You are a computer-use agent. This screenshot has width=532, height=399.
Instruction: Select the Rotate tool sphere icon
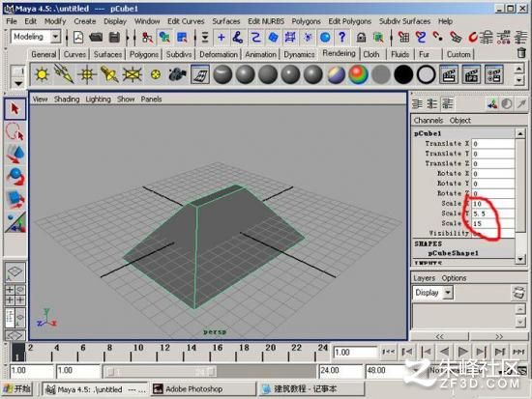tap(15, 176)
